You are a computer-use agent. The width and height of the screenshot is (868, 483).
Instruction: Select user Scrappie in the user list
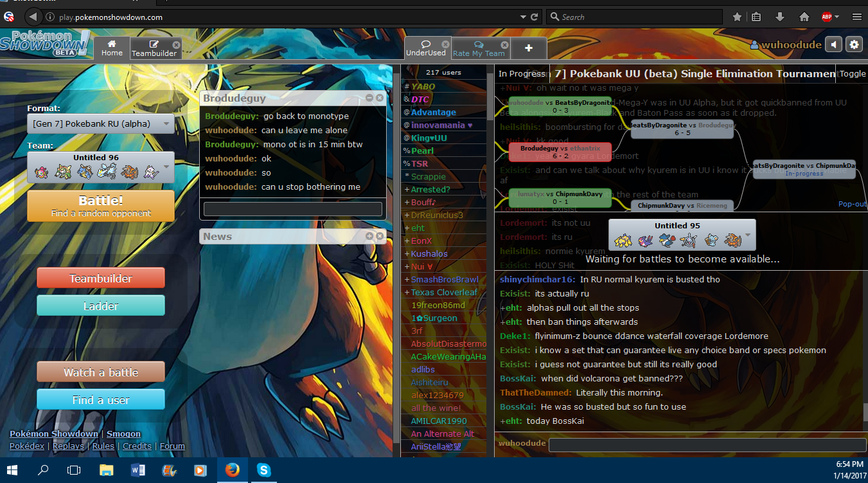pos(428,176)
